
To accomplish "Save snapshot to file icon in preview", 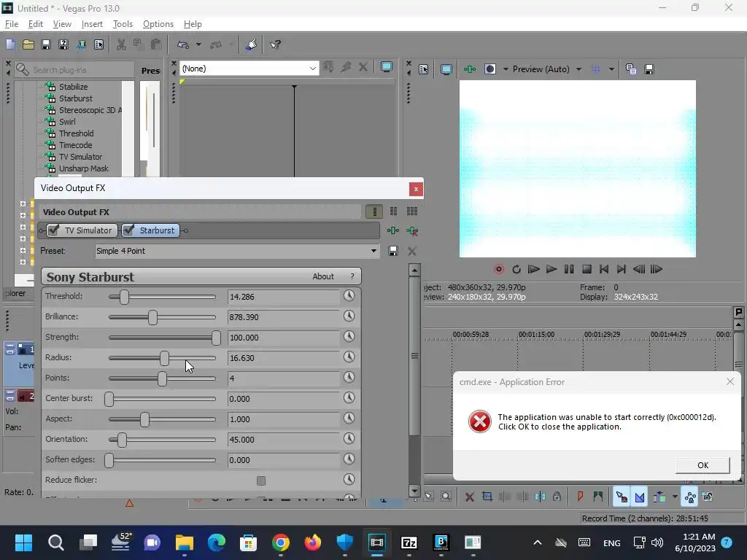I will tap(649, 69).
